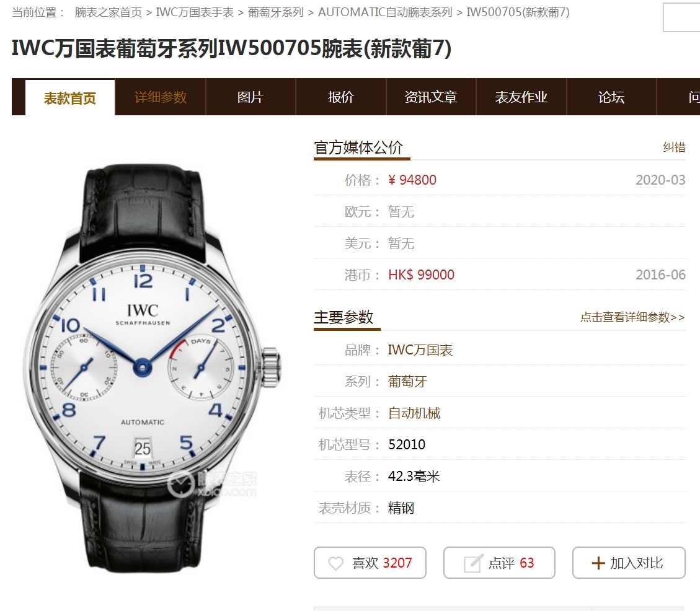Navigate to 葡萄牙系列 breadcrumb

[x=276, y=12]
